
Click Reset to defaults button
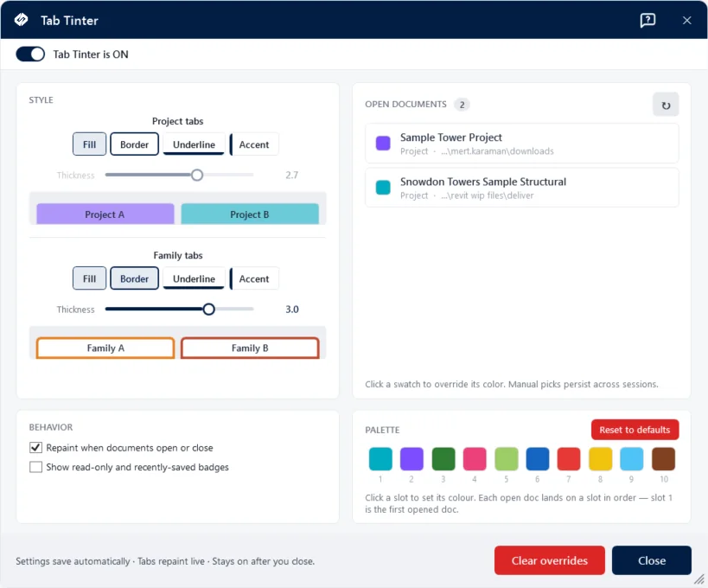[x=635, y=430]
